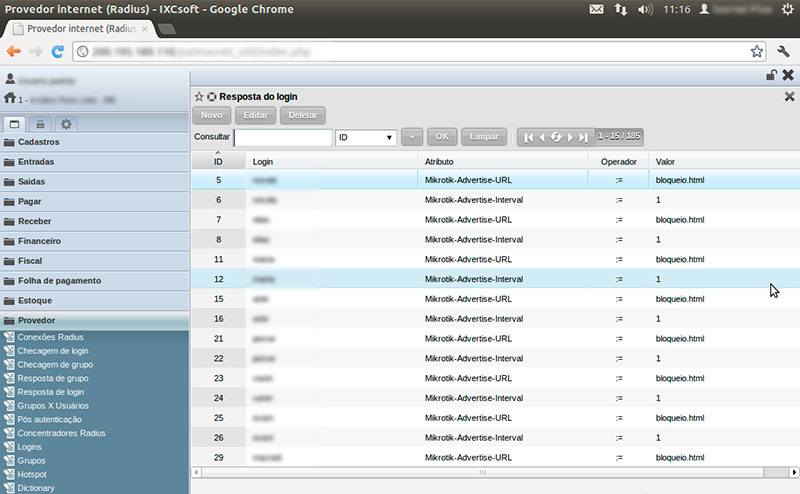Go to previous page of records
Viewport: 800px width, 494px height.
(x=542, y=137)
